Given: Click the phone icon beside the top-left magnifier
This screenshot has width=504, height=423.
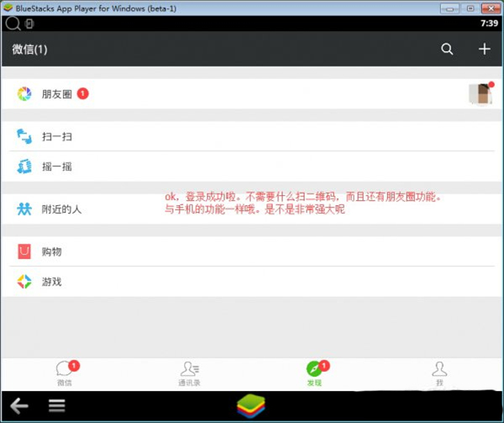Looking at the screenshot, I should (x=29, y=24).
